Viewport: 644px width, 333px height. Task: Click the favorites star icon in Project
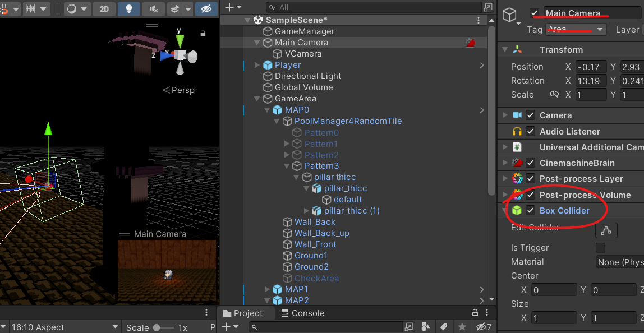click(x=462, y=327)
